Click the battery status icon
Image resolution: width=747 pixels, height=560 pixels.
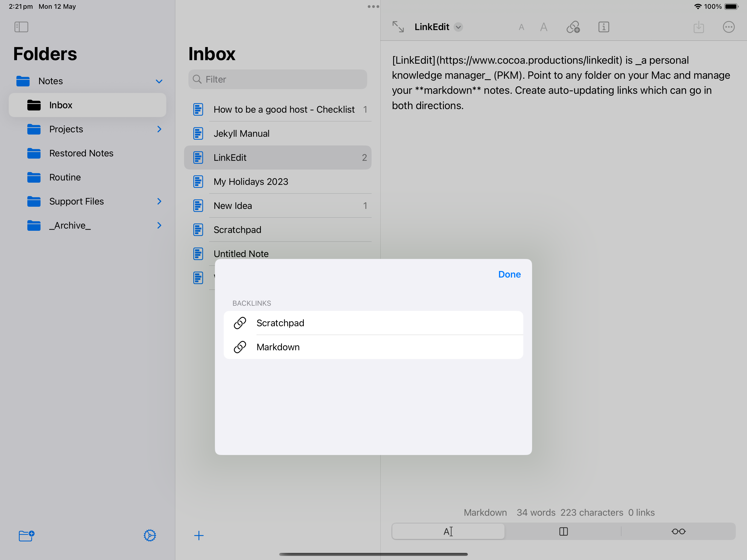pyautogui.click(x=731, y=6)
